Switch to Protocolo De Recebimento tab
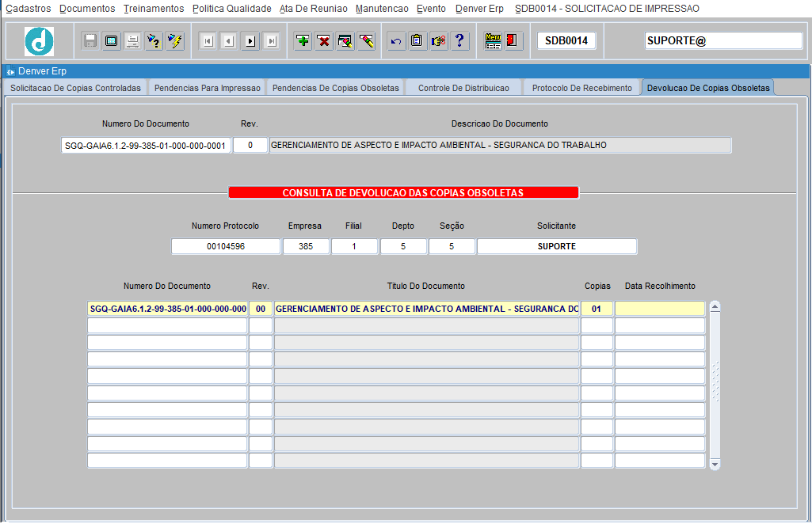Screen dimensions: 812x524 (x=582, y=88)
